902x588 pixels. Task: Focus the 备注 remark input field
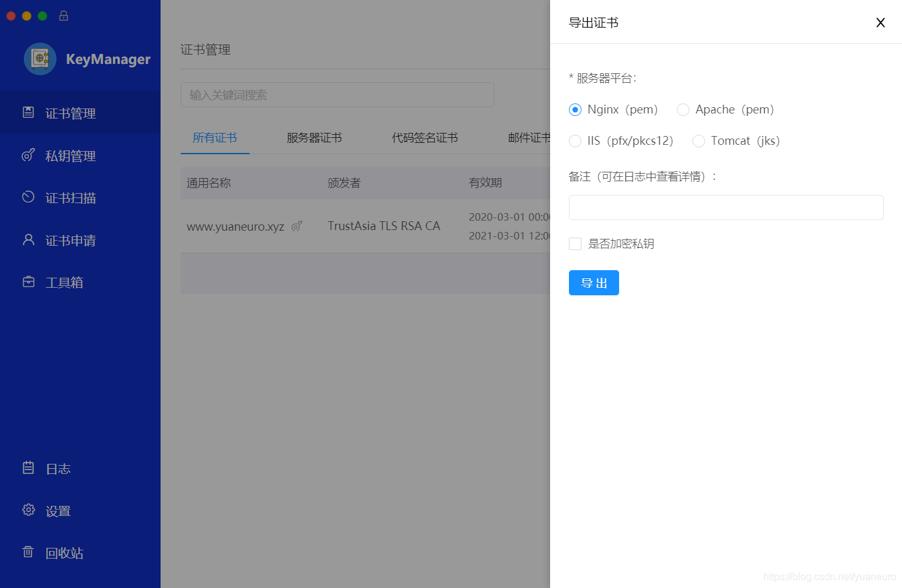click(726, 207)
